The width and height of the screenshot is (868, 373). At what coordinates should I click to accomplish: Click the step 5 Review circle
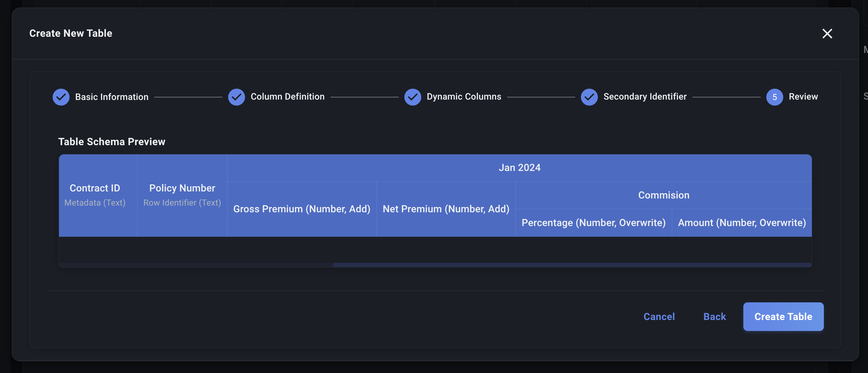pos(775,97)
